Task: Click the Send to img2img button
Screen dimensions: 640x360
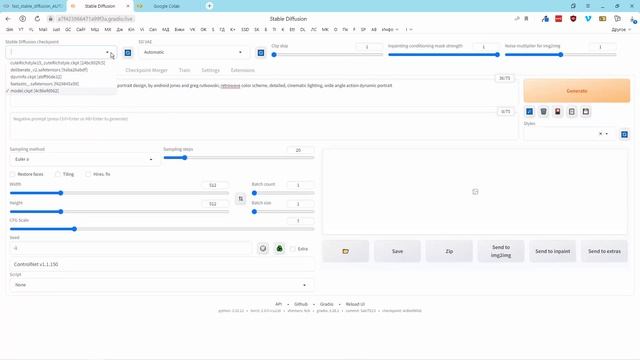Action: (501, 251)
